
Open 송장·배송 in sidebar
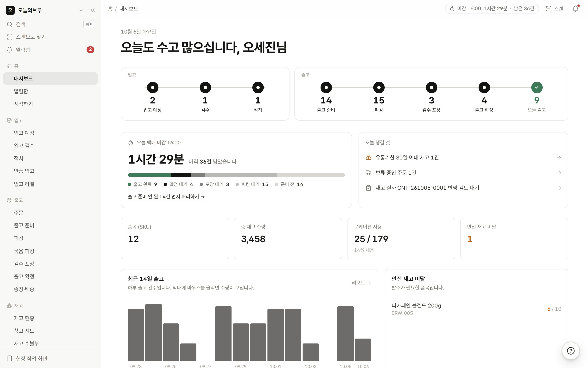(x=50, y=289)
